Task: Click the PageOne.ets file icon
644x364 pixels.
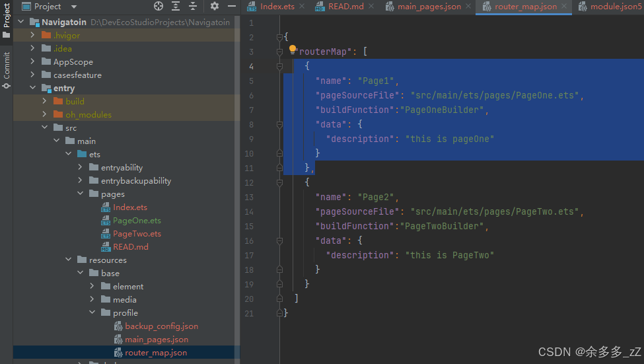Action: click(x=106, y=221)
